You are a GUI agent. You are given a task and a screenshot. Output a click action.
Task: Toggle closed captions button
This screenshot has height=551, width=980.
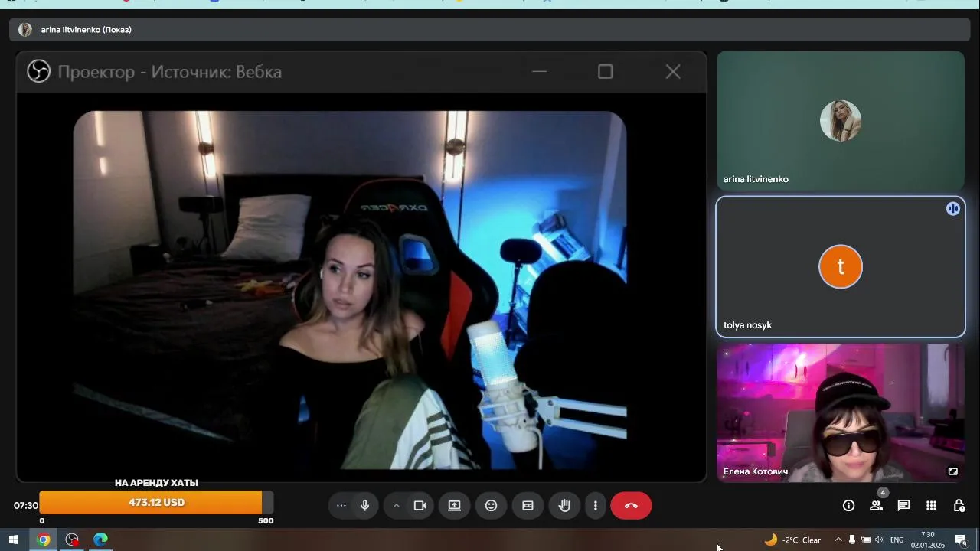528,506
